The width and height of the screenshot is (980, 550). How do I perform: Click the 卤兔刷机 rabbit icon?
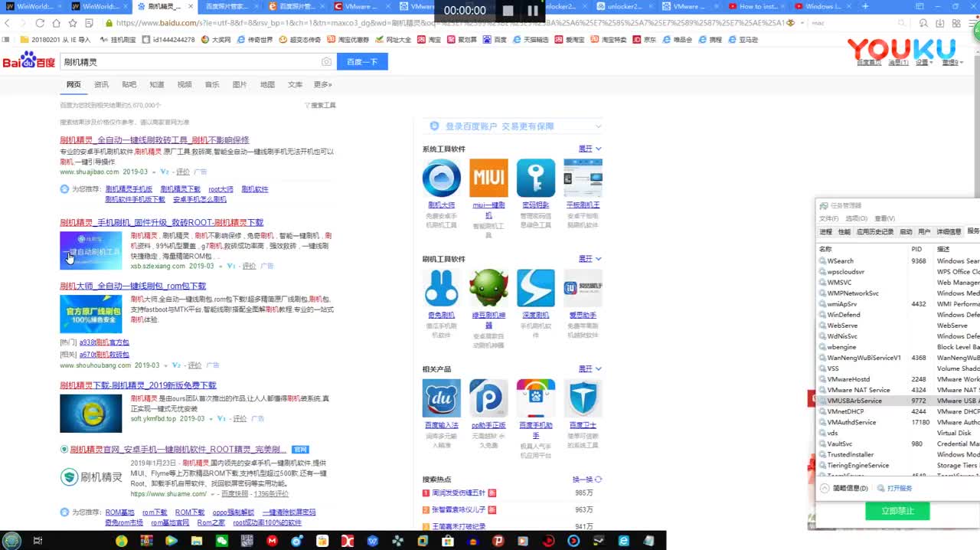click(x=441, y=288)
